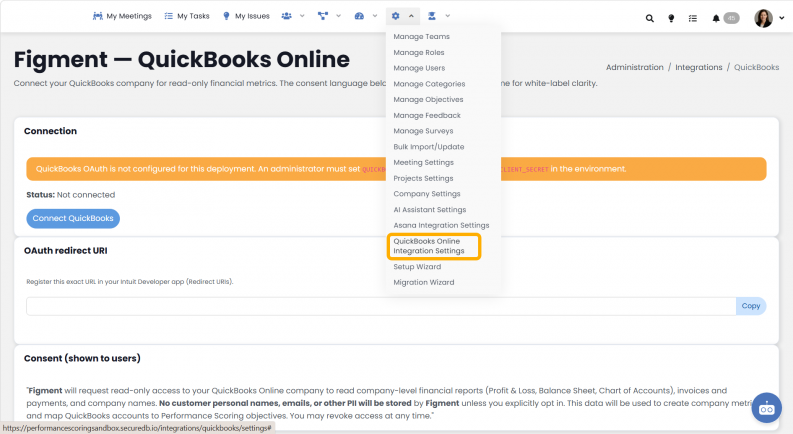Open Projects Settings from the menu
793x434 pixels.
(423, 178)
